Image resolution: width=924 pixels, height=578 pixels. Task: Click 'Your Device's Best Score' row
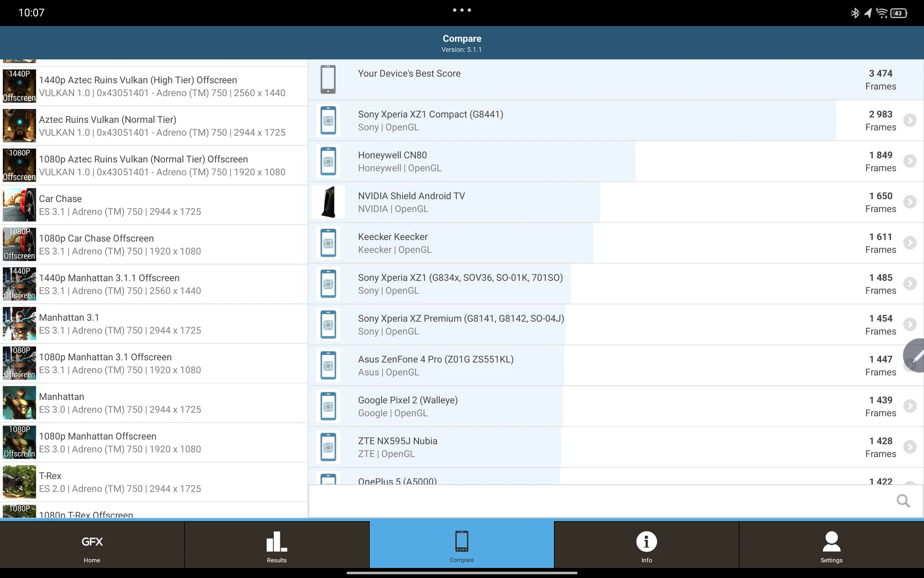coord(616,79)
